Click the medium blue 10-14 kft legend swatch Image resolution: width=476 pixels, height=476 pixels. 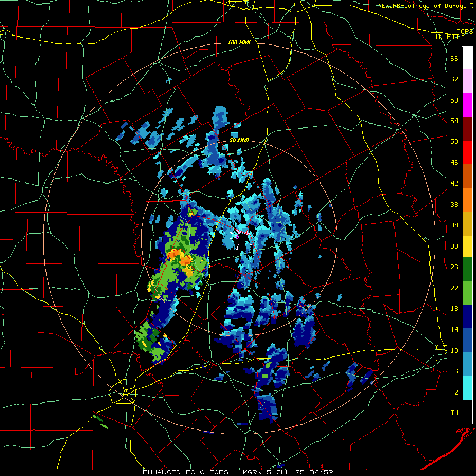[467, 340]
